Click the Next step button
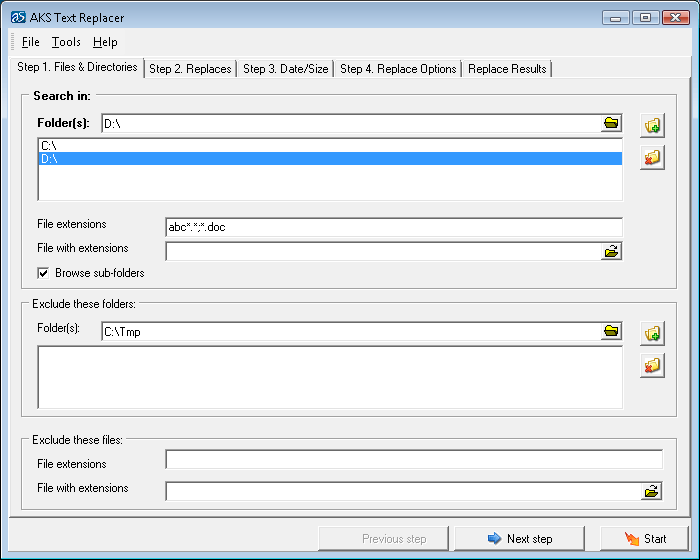Viewport: 700px width, 560px height. point(520,539)
